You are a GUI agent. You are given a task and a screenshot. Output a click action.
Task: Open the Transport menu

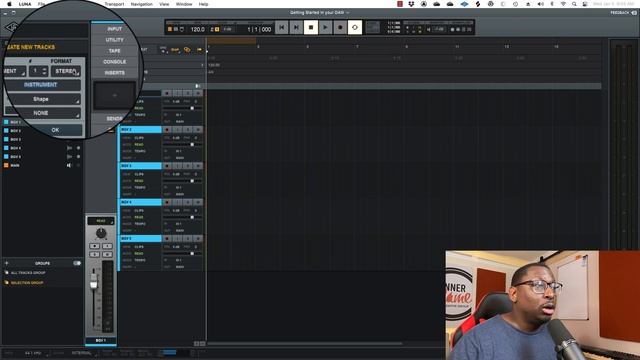(x=114, y=4)
